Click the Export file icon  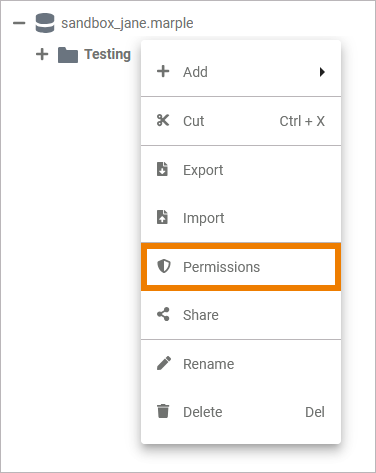point(162,169)
